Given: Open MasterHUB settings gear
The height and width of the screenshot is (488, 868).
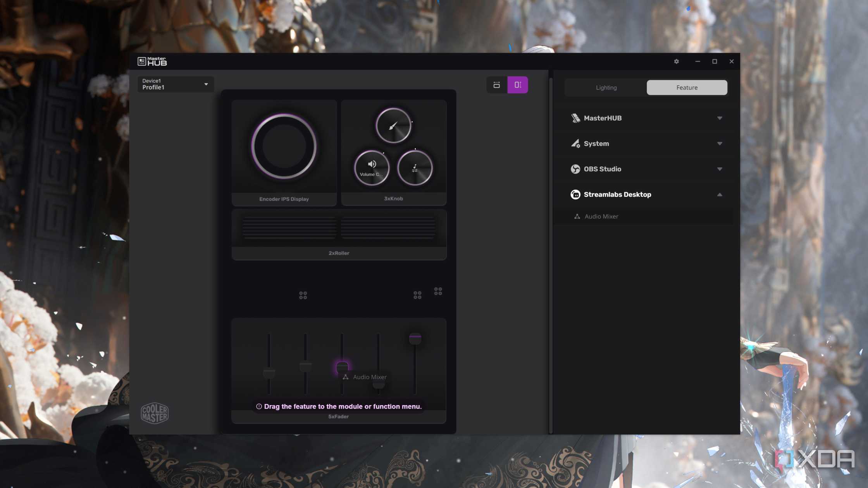Looking at the screenshot, I should (676, 61).
